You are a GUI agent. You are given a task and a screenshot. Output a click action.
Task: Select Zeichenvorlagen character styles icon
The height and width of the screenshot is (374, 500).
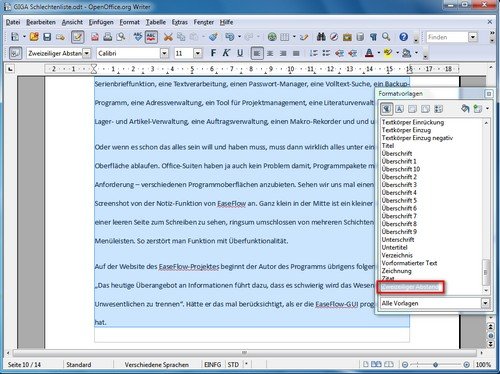click(399, 109)
